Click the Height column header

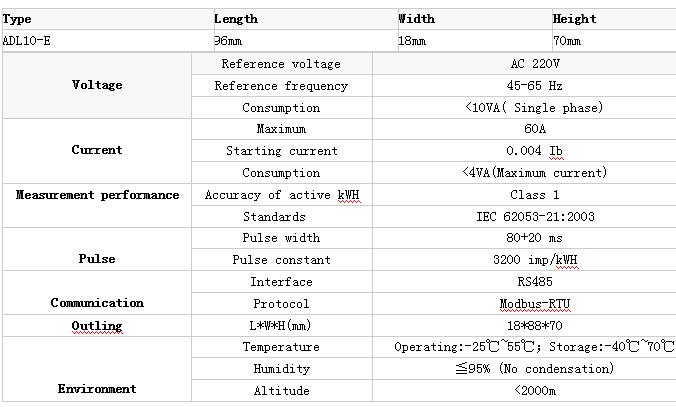(574, 19)
